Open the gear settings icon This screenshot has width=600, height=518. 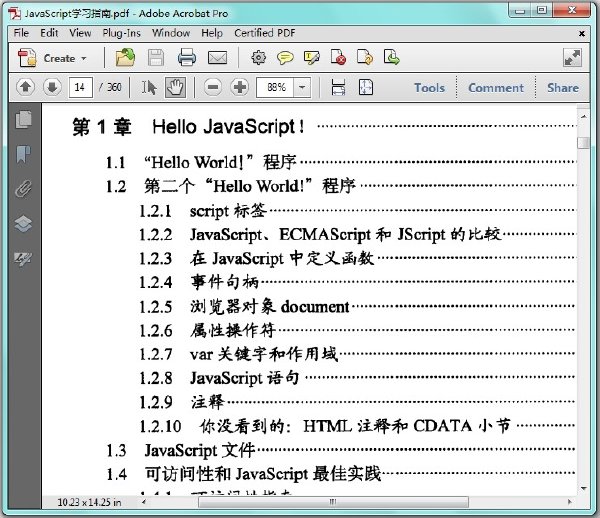(x=259, y=58)
